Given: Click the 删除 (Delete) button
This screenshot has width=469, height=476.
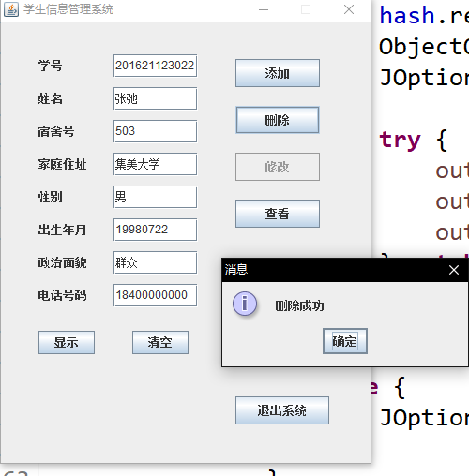Looking at the screenshot, I should click(278, 120).
